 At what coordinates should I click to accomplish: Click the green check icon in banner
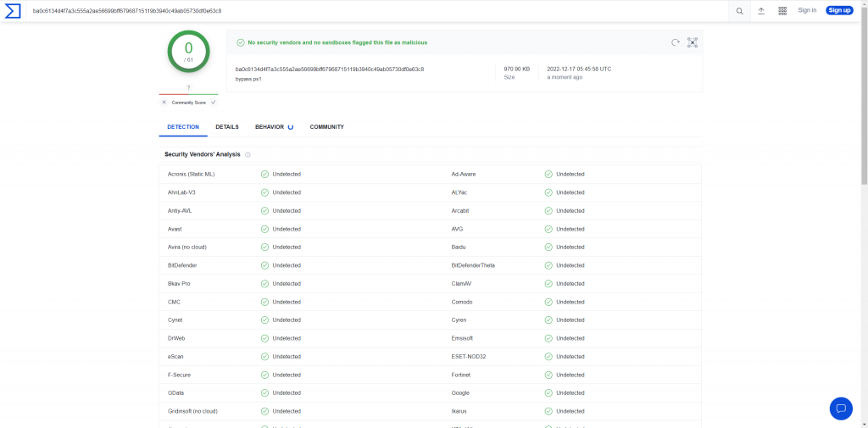240,42
